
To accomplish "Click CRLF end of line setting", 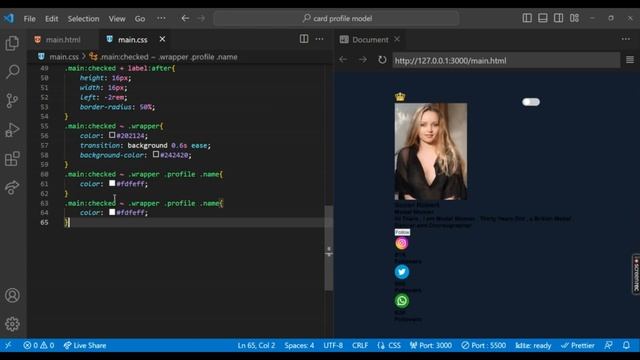I will [360, 345].
